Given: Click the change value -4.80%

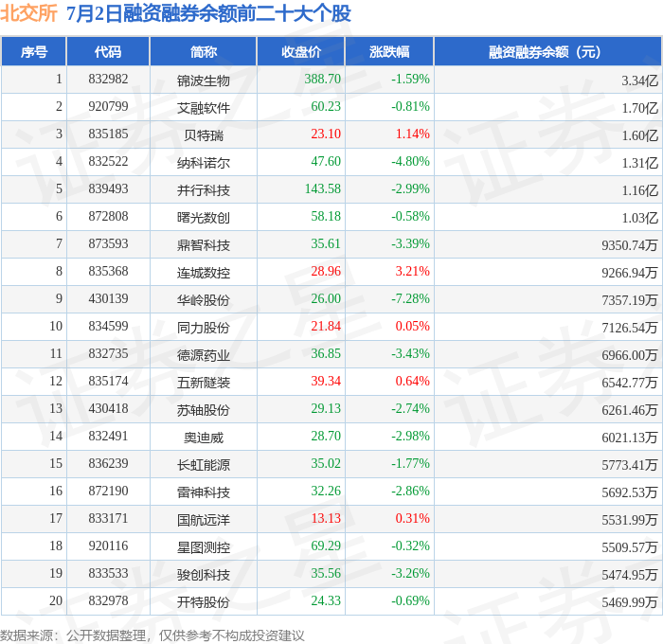Looking at the screenshot, I should 410,162.
